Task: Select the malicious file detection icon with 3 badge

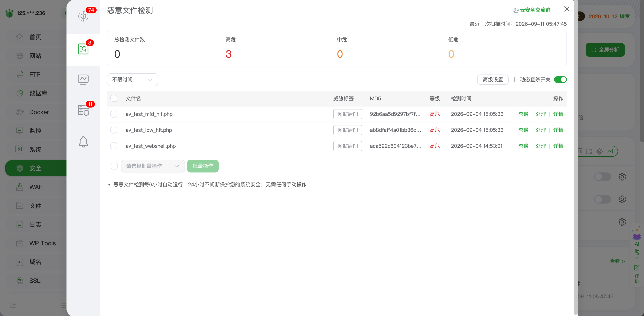Action: pos(83,49)
